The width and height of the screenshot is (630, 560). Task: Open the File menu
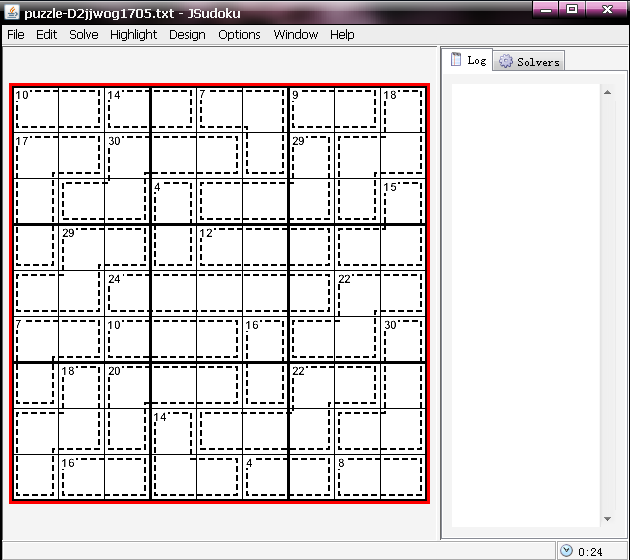click(16, 35)
